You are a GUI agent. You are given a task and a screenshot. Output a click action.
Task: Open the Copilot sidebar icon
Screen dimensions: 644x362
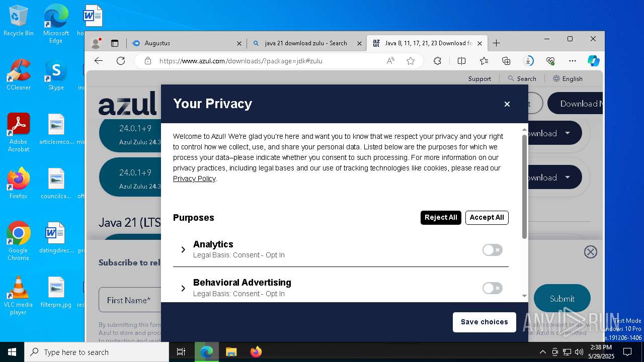[594, 61]
